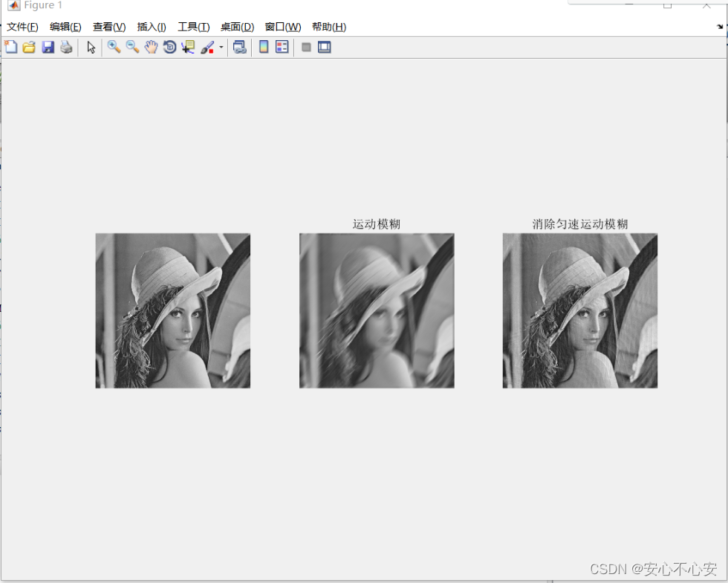
Task: Save the figure with floppy icon
Action: tap(48, 47)
